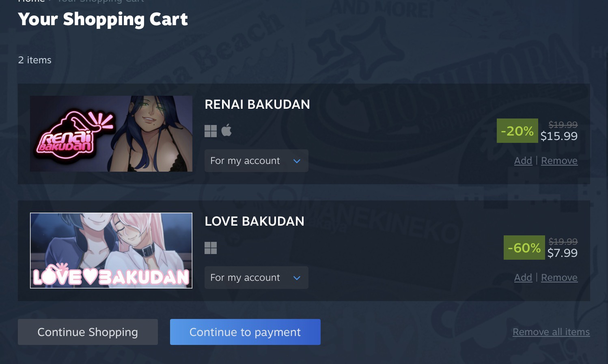Screen dimensions: 608x364
Task: Open the RENAI BAKUDAN "For my account" dropdown
Action: [257, 161]
